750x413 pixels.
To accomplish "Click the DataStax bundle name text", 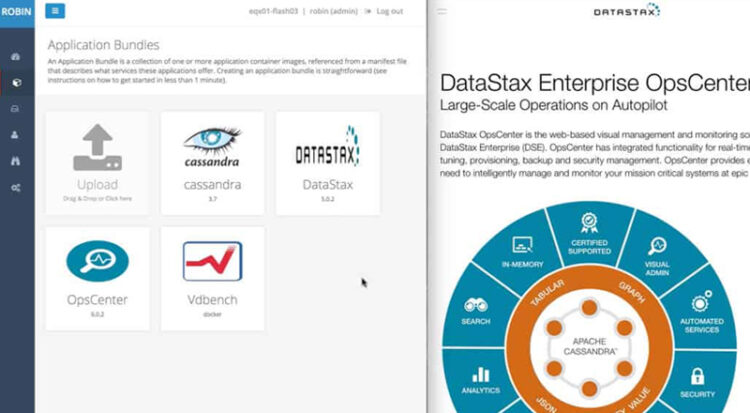I will [x=328, y=185].
